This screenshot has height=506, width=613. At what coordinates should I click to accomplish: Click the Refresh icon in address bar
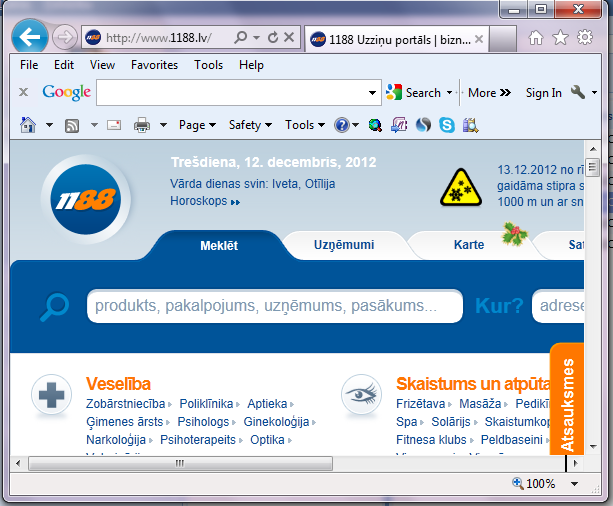click(273, 38)
